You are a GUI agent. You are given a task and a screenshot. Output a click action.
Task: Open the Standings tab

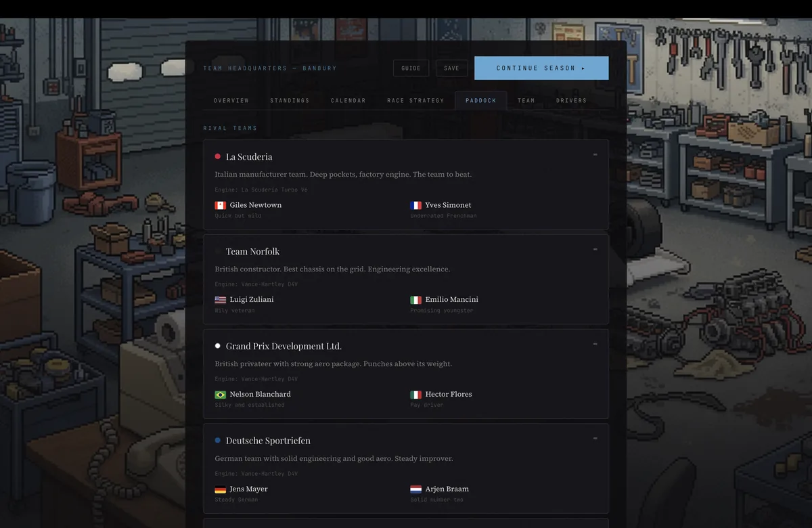pos(290,100)
